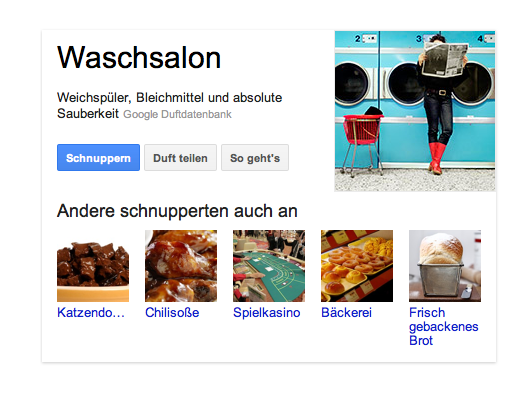Click the Google Duftdatenbank source text

(177, 114)
